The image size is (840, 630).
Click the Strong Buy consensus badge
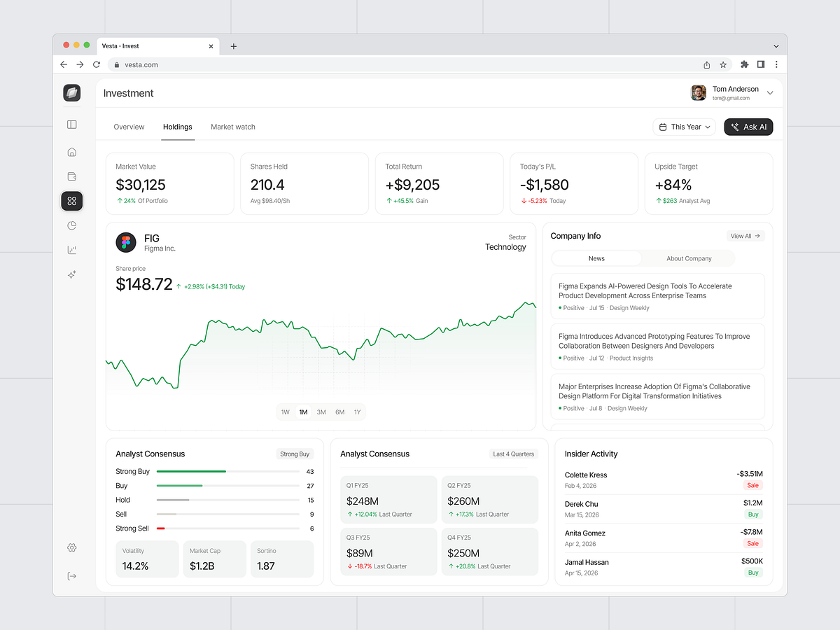tap(295, 454)
